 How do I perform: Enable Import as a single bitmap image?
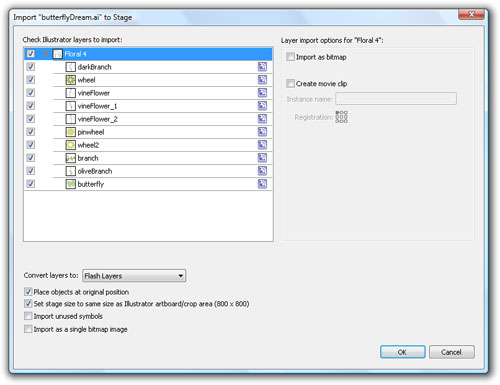(28, 329)
